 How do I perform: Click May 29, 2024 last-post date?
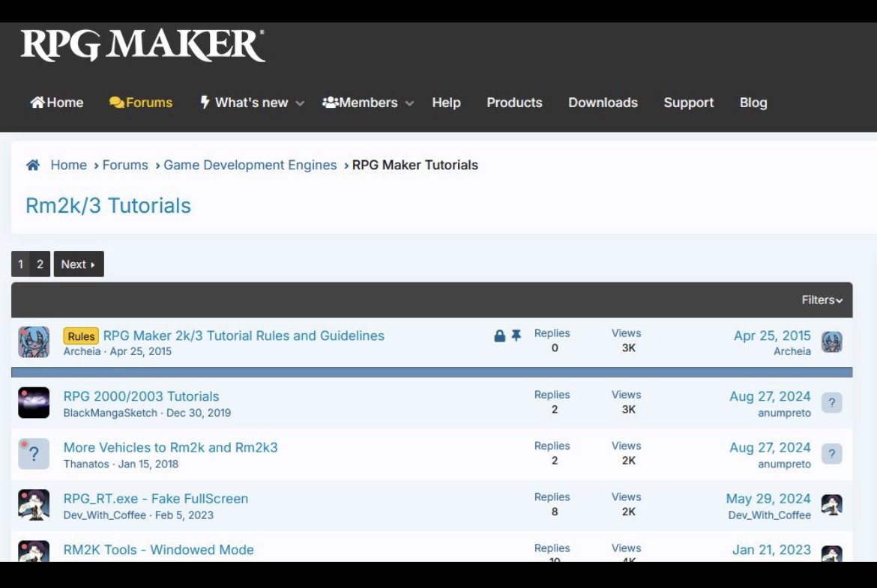tap(768, 499)
